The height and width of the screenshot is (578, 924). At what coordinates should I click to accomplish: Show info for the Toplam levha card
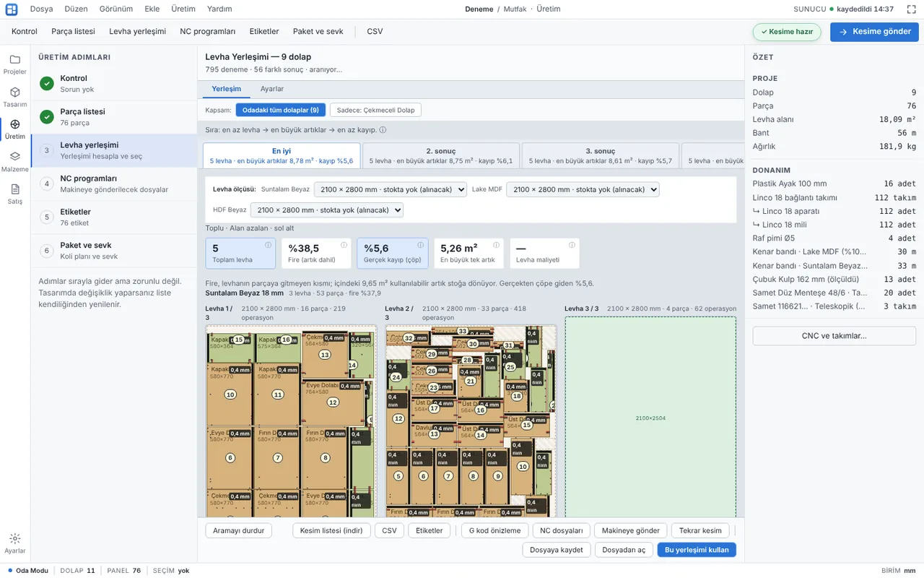click(268, 245)
